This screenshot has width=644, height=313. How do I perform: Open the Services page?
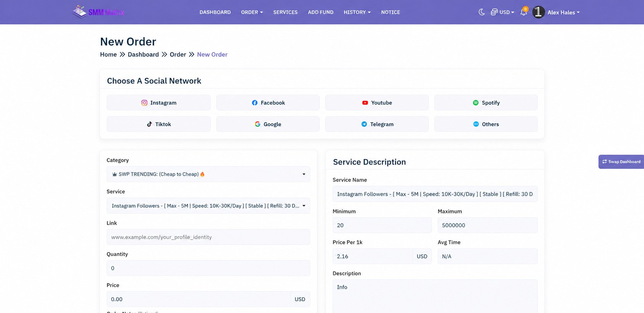pyautogui.click(x=285, y=12)
